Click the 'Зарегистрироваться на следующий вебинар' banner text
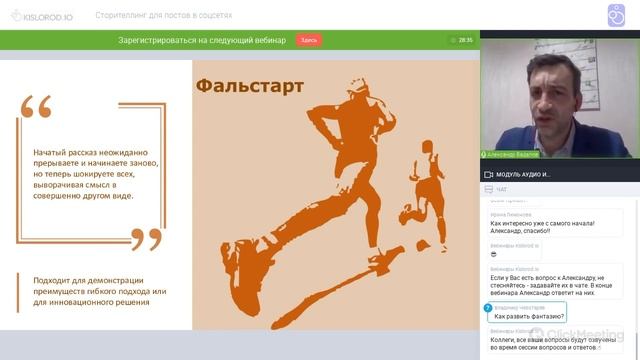This screenshot has width=640, height=360. [x=202, y=40]
